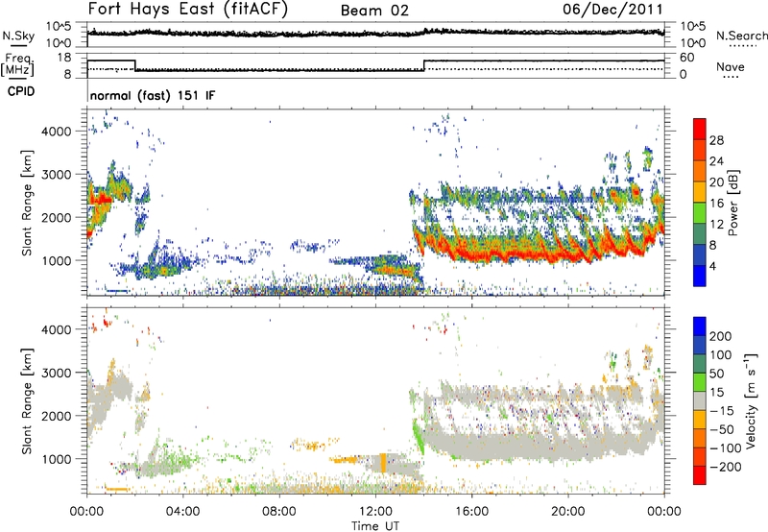Click the '-50' velocity colorbar tick
768x532 pixels.
[722, 429]
